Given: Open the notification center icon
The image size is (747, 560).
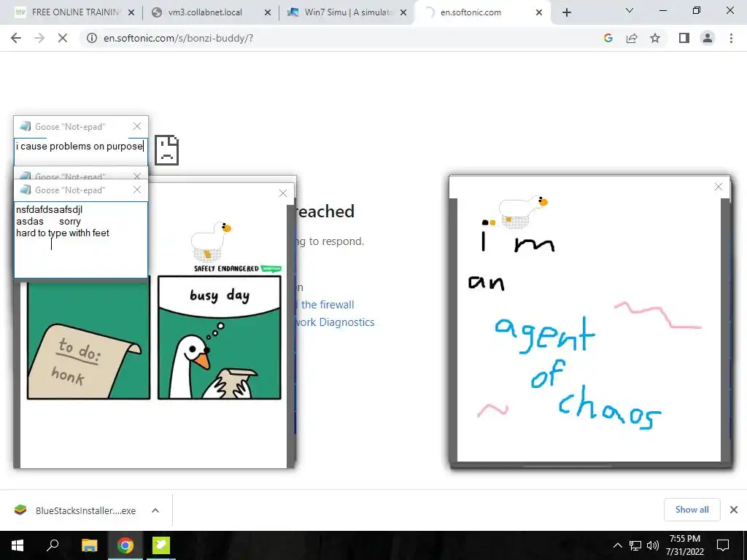Looking at the screenshot, I should pos(723,545).
